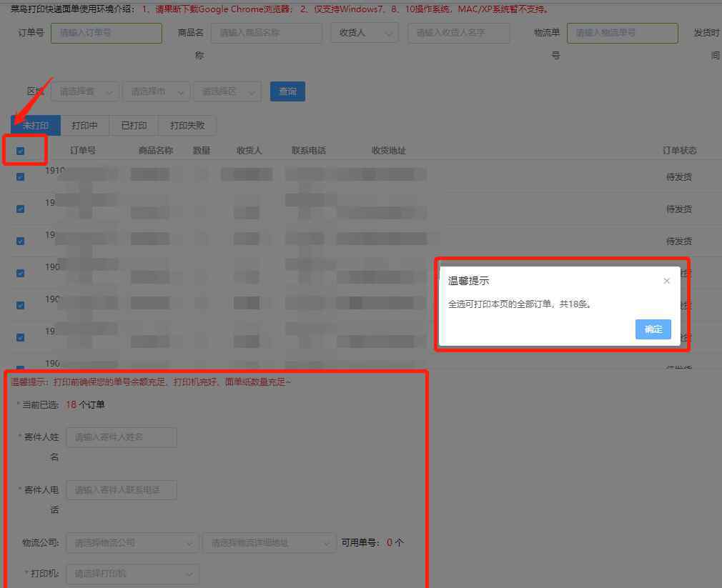Open the 请选择打印机 printer dropdown

132,574
